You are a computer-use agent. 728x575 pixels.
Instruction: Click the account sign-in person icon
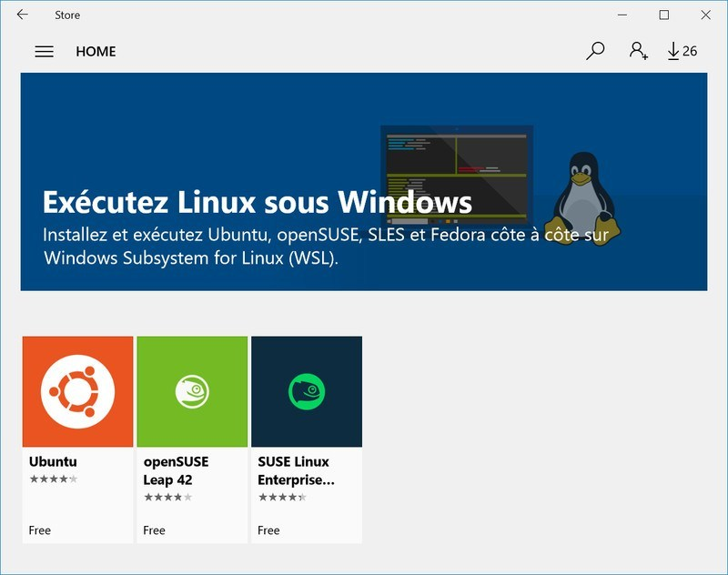tap(637, 52)
